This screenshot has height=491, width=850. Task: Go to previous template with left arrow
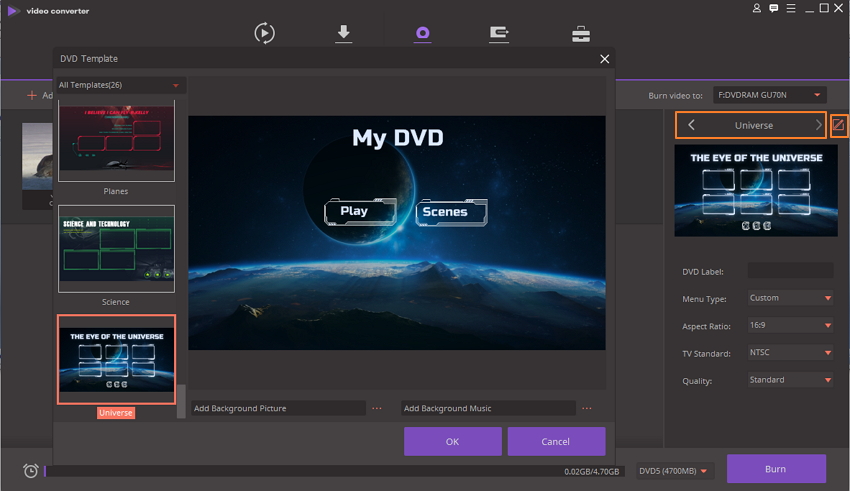[691, 125]
